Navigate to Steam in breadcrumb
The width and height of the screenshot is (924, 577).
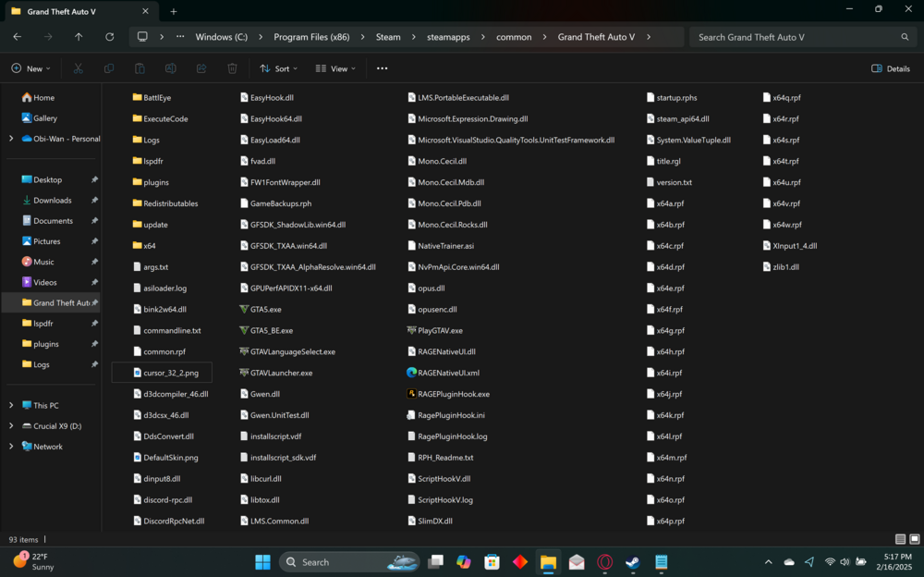pos(388,37)
